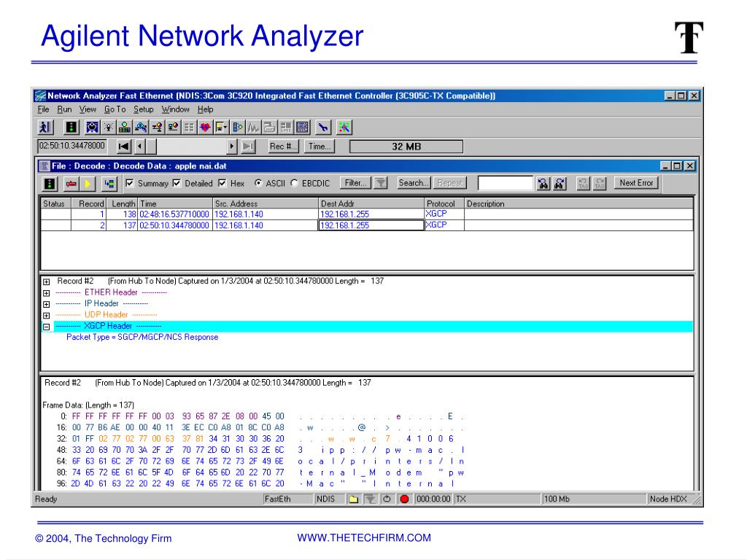Open the View menu
This screenshot has height=560, width=747.
tap(88, 109)
